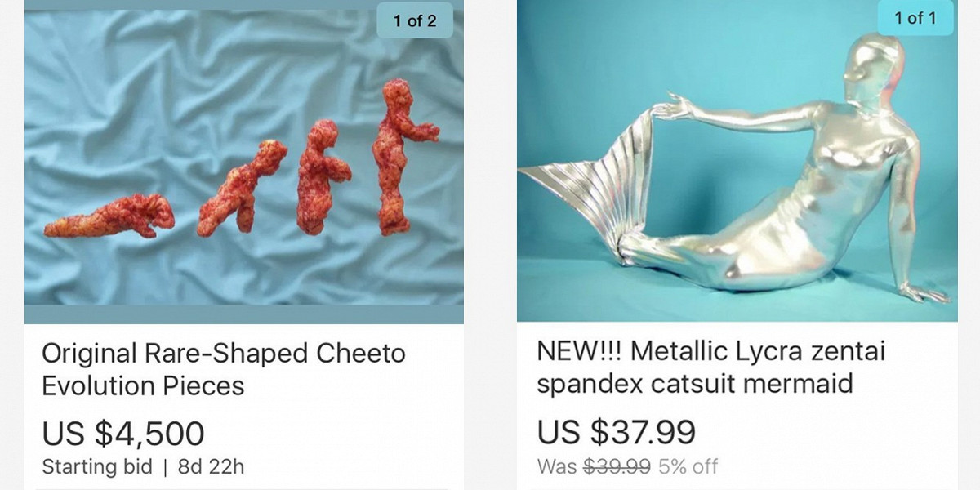This screenshot has width=980, height=490.
Task: Click the "8d 22h" time remaining text
Action: click(211, 467)
